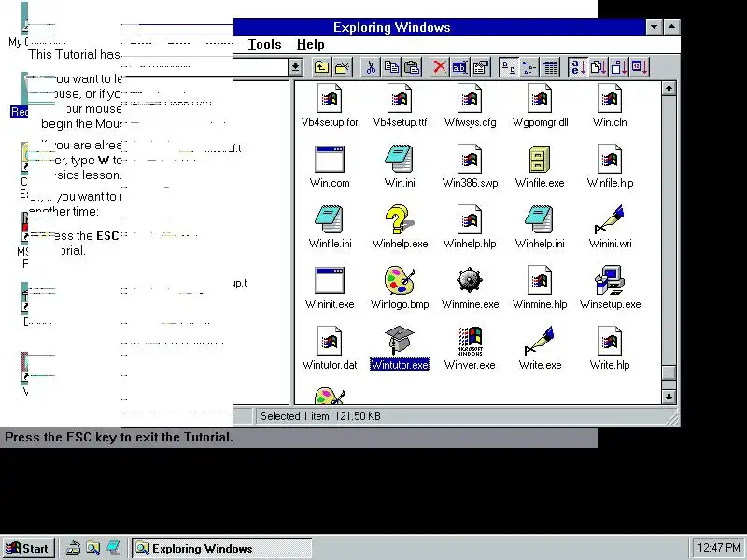Launch Explorer magnifier folder quick launch icon
The width and height of the screenshot is (747, 560).
(x=93, y=548)
